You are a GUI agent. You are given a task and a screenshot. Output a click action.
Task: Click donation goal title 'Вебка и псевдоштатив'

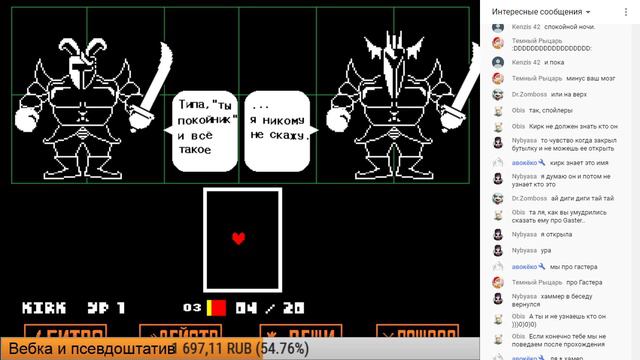(92, 349)
